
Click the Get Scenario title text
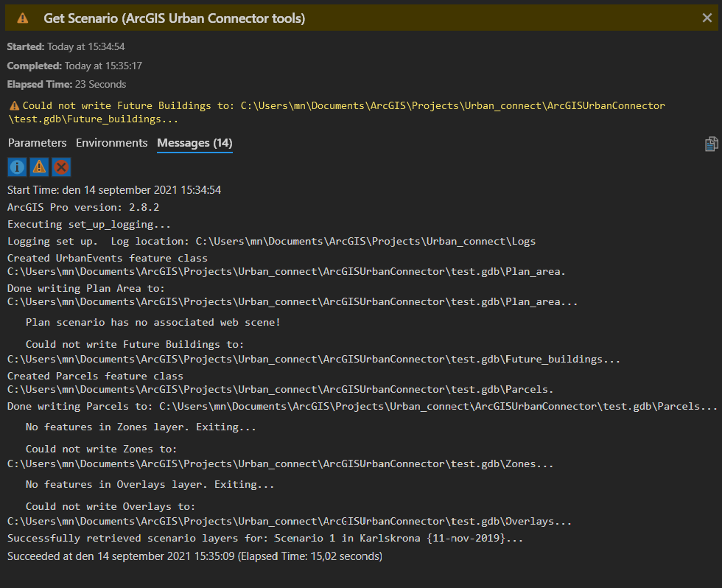174,18
